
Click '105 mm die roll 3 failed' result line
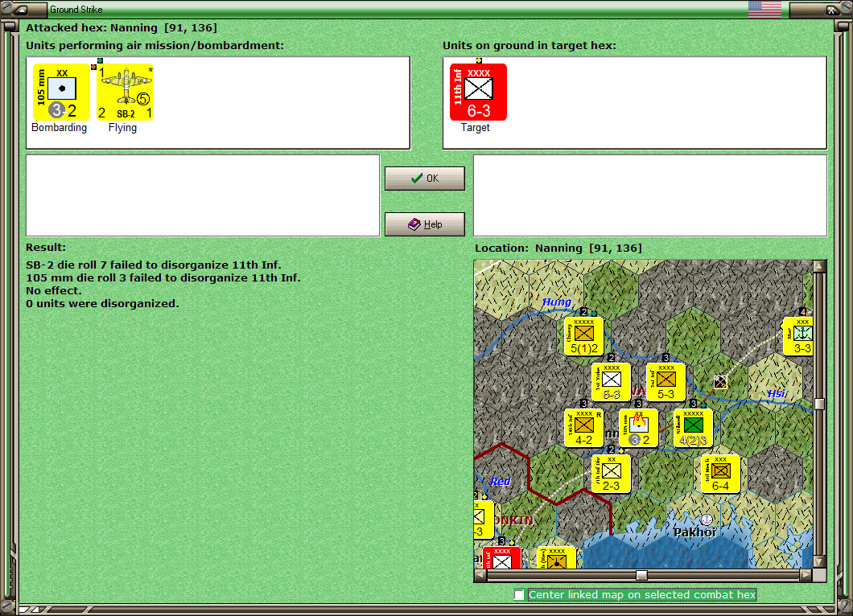163,277
